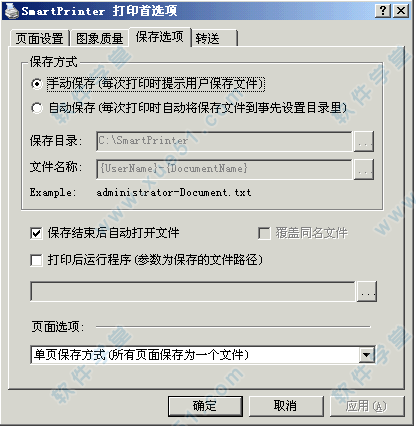This screenshot has width=416, height=426.
Task: Open browse button next to 保存目录 field
Action: 363,141
